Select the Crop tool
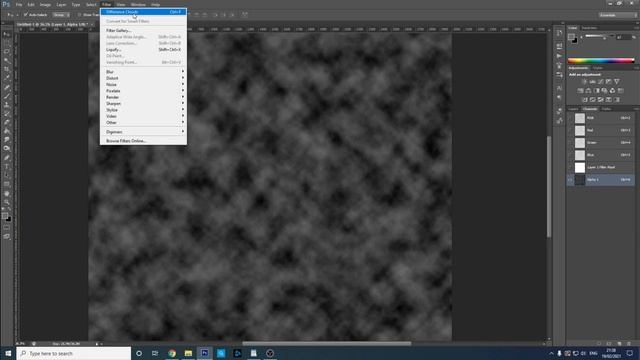640x360 pixels. (7, 69)
